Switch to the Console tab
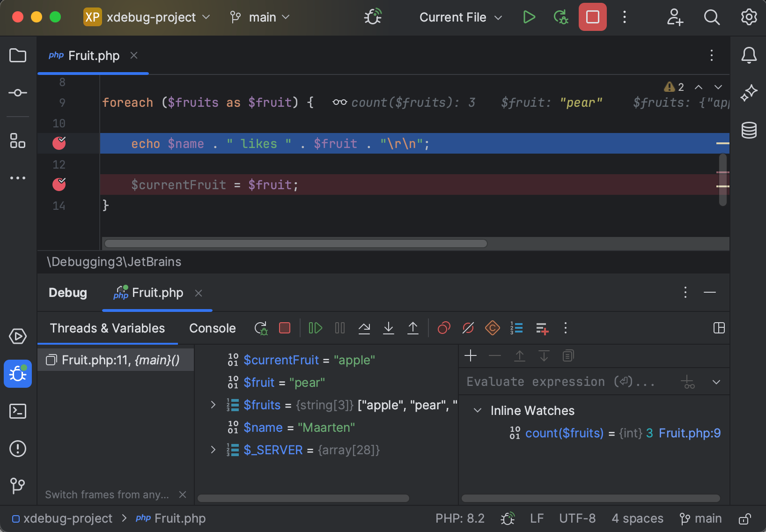Image resolution: width=766 pixels, height=532 pixels. pyautogui.click(x=212, y=328)
